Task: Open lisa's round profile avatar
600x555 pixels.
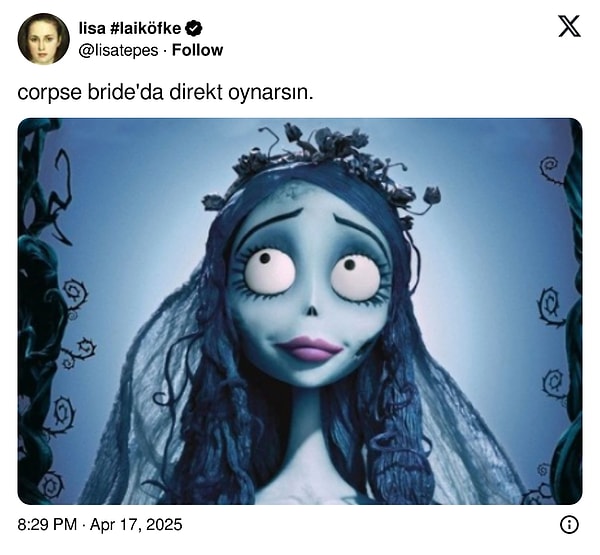Action: 44,39
